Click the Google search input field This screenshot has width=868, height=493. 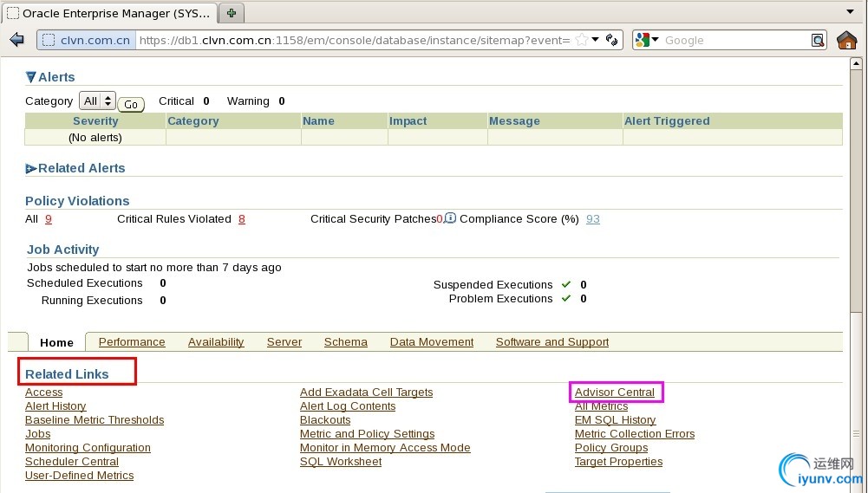coord(736,40)
